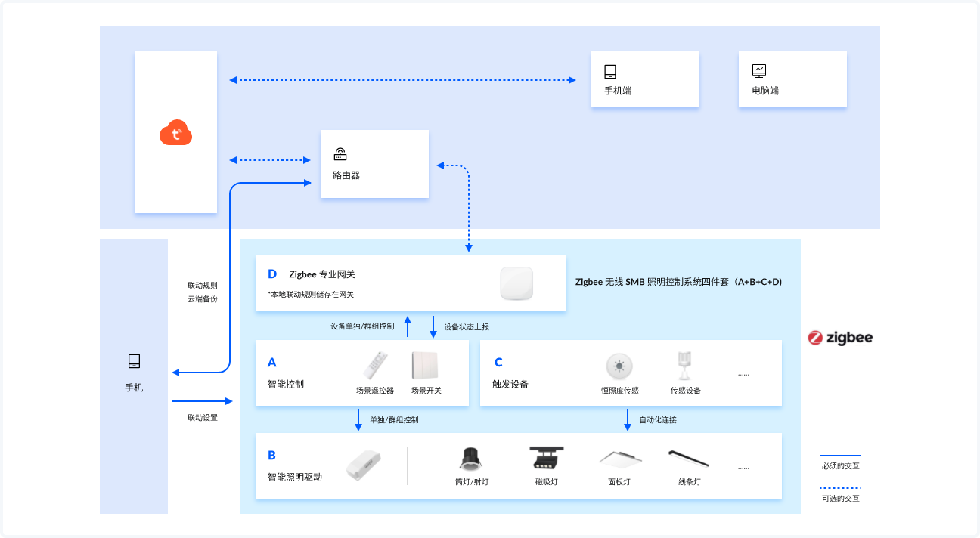Screen dimensions: 980x538
Task: Click the 智能照明驱动 section label
Action: pos(295,477)
